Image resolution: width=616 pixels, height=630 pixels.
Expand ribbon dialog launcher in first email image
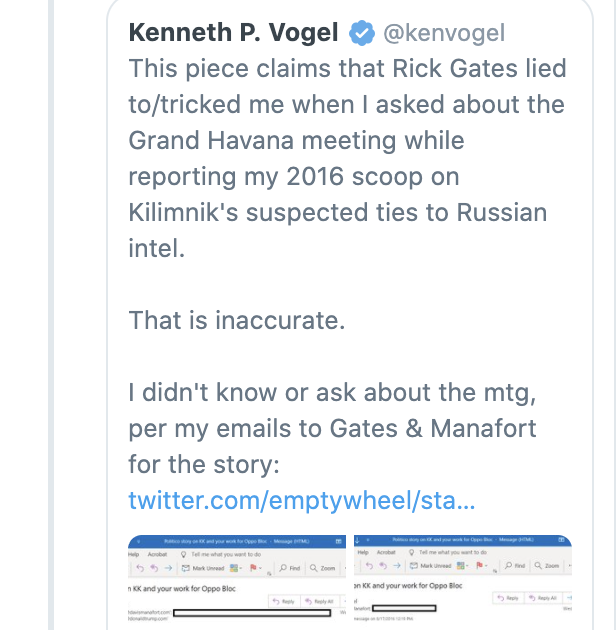coord(269,574)
